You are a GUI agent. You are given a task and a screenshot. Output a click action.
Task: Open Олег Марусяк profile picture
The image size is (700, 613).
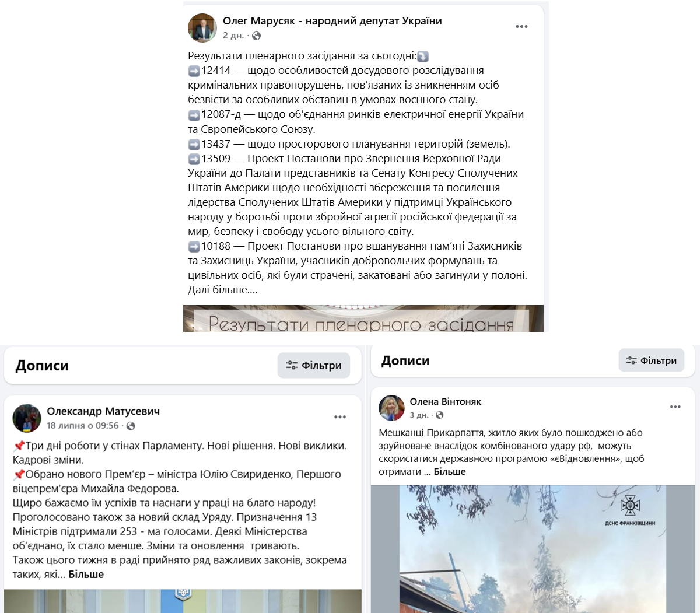pos(202,28)
